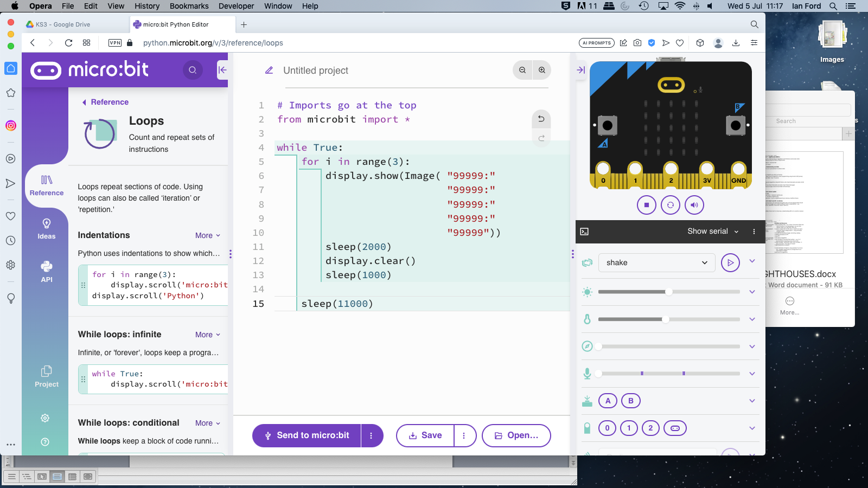This screenshot has width=868, height=488.
Task: Open the Ideas tab
Action: [x=47, y=228]
